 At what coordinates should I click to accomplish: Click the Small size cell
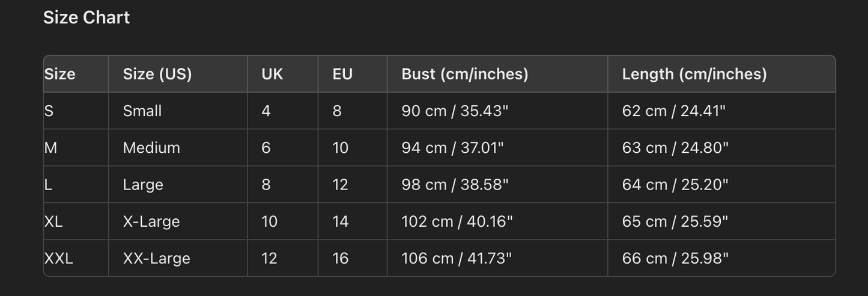pyautogui.click(x=142, y=111)
